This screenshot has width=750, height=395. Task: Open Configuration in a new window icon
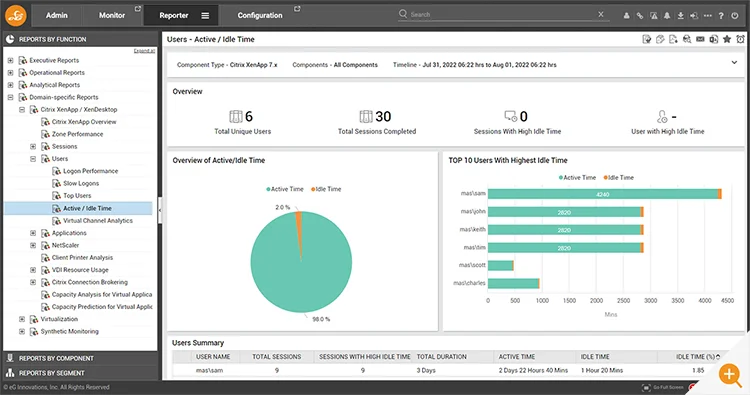point(297,9)
